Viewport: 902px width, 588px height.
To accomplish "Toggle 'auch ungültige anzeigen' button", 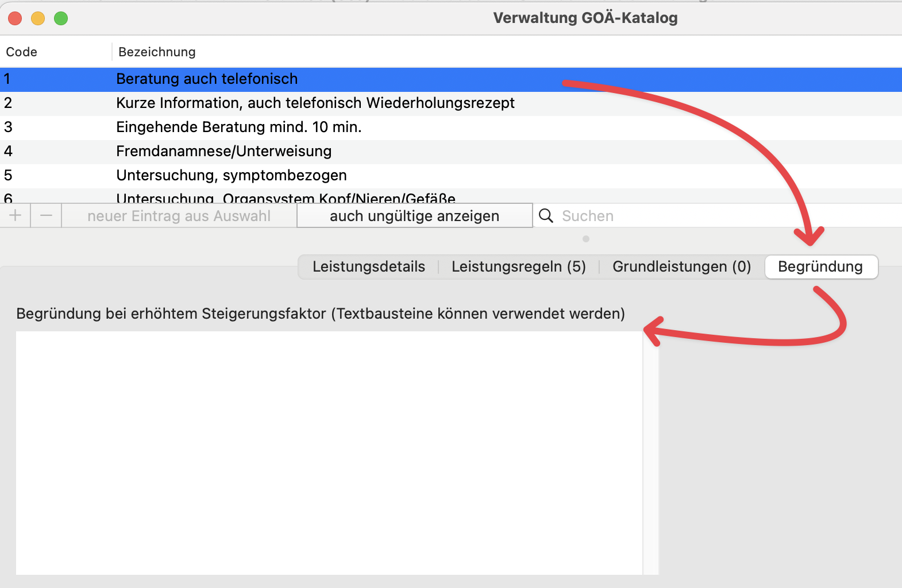I will click(x=414, y=216).
